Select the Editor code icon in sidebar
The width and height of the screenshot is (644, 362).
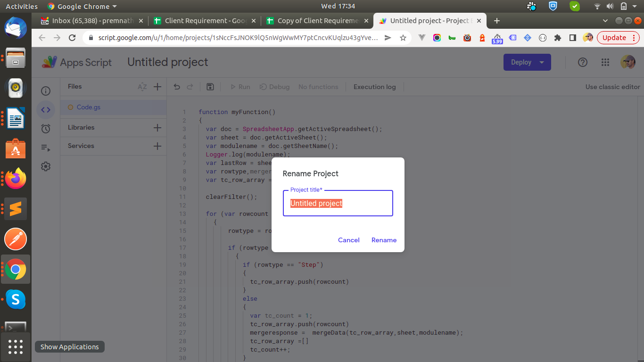[x=46, y=110]
